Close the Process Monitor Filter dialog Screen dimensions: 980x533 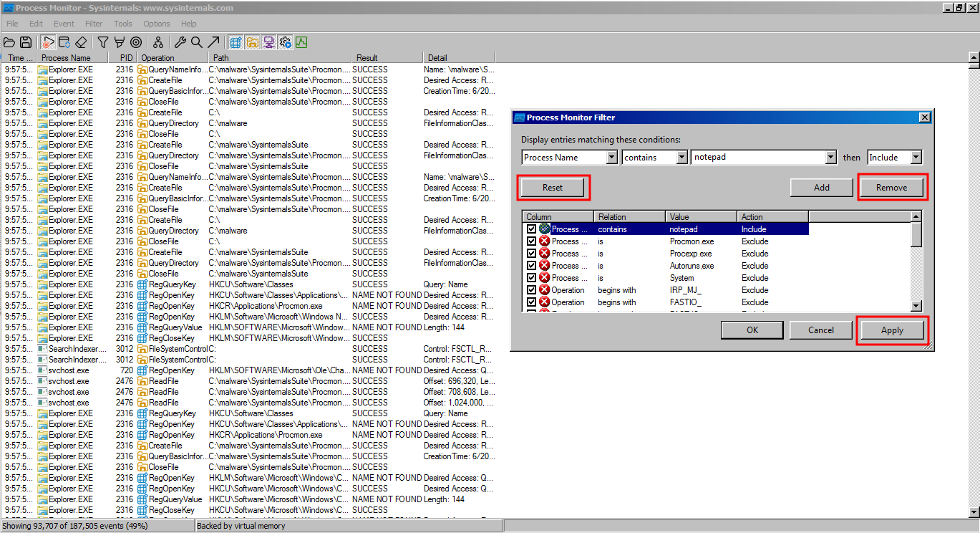[924, 117]
